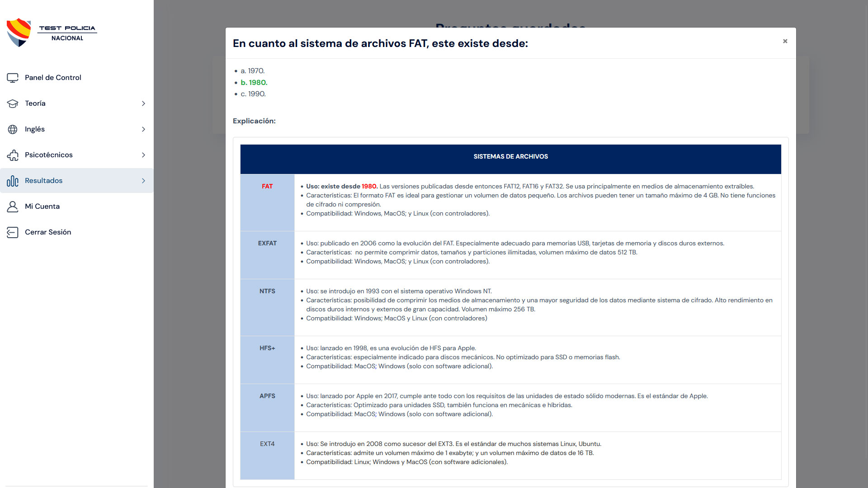Click the red 1980 year in FAT row
The height and width of the screenshot is (488, 868).
tap(369, 186)
